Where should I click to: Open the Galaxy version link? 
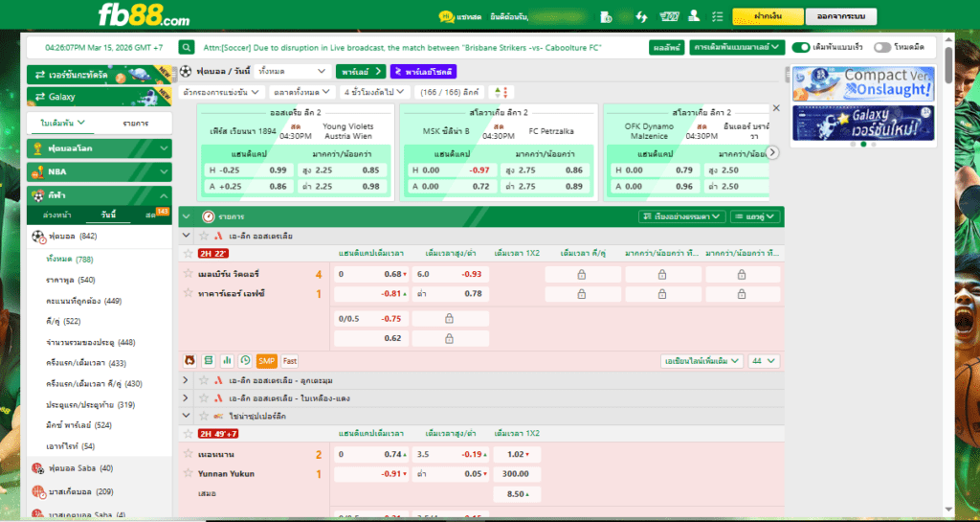[x=100, y=97]
